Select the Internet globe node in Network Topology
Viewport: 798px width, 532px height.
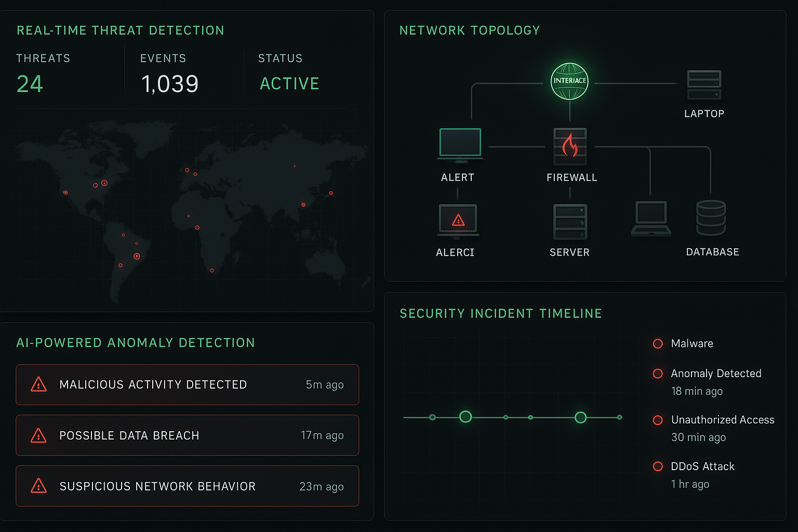569,81
